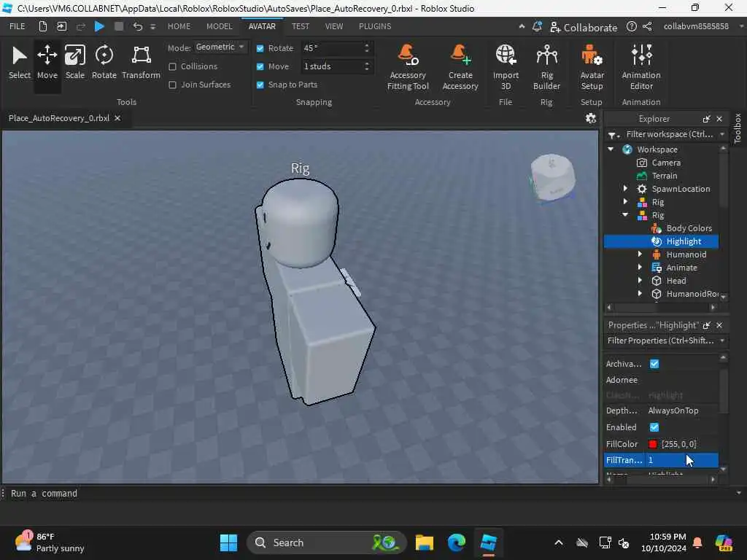Open the Animation Editor
Viewport: 747px width, 560px height.
tap(641, 67)
